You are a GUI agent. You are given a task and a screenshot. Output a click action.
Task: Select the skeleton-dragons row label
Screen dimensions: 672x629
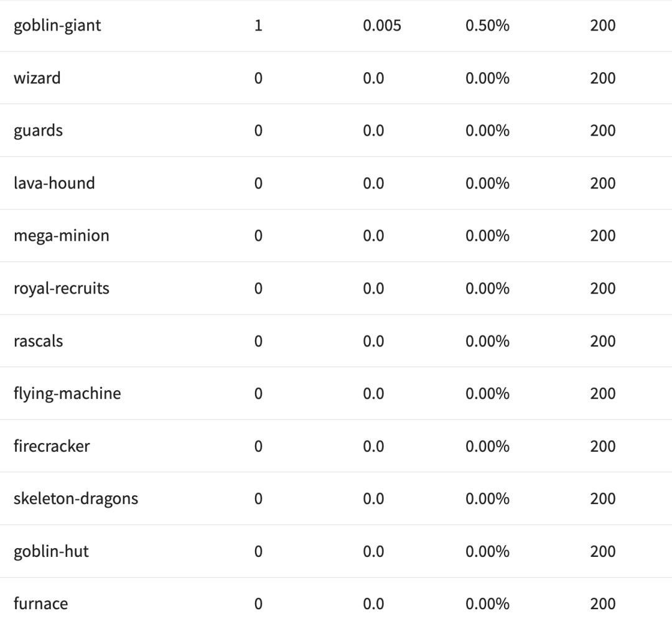coord(76,499)
